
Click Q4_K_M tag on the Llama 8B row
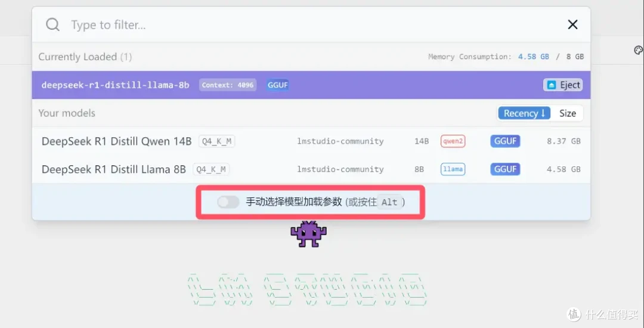[211, 169]
